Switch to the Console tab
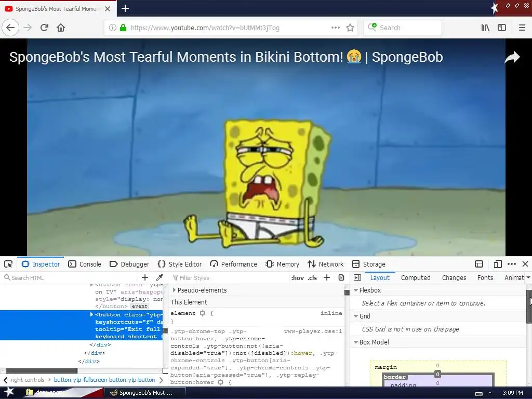 [x=85, y=264]
